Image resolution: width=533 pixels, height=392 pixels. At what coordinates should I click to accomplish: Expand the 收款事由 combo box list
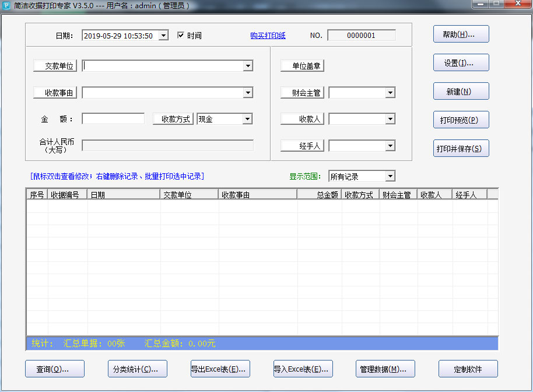pos(248,93)
